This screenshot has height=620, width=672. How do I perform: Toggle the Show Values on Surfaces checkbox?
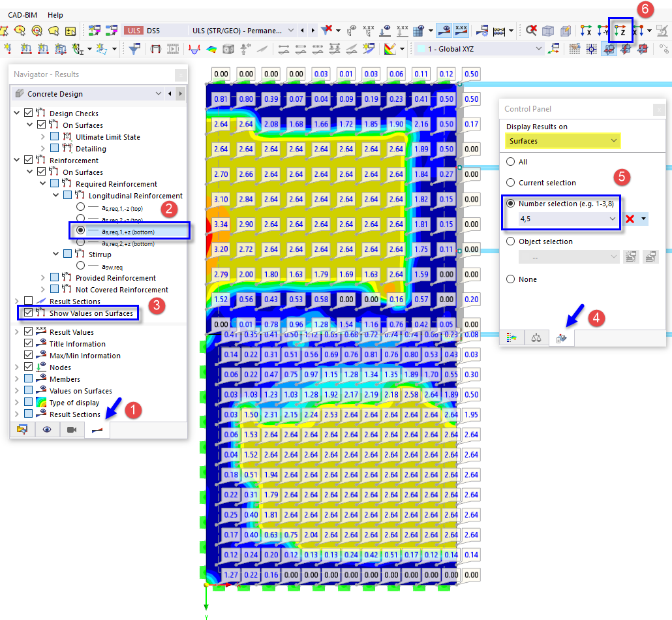pos(28,312)
